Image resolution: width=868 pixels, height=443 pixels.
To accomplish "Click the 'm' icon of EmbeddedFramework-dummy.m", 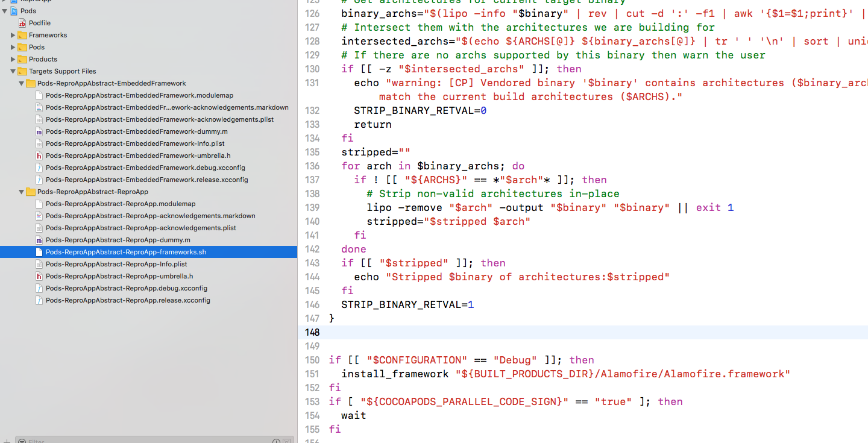I will click(x=39, y=131).
